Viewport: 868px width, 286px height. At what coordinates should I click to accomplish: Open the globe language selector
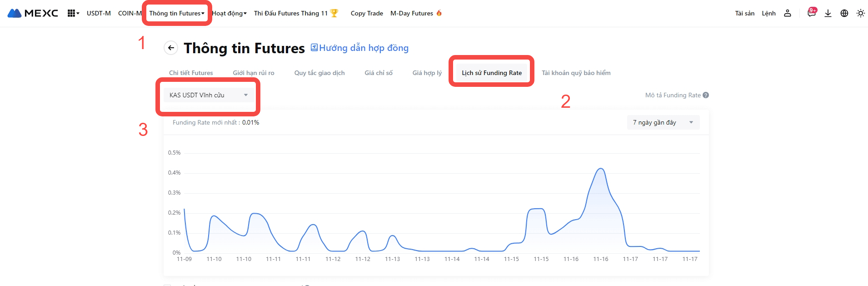click(x=844, y=13)
